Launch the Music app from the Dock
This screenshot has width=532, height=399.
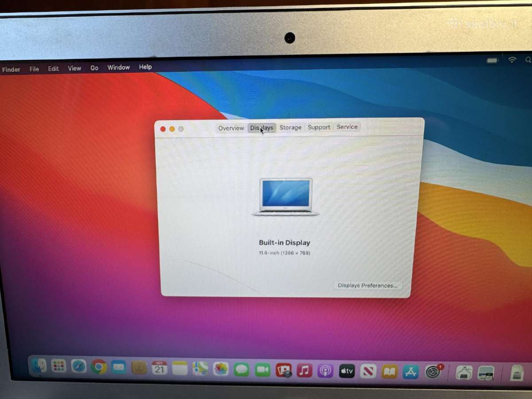[305, 370]
